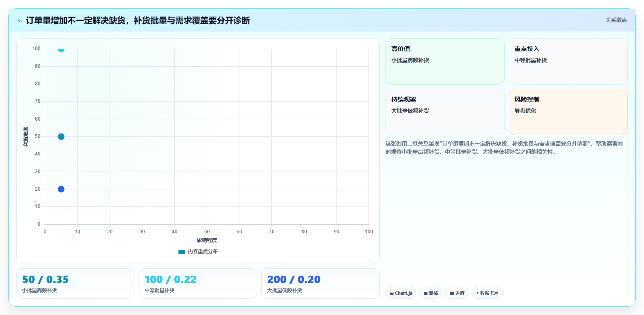
Task: Toggle the 内容重点分布 legend swatch
Action: click(182, 252)
